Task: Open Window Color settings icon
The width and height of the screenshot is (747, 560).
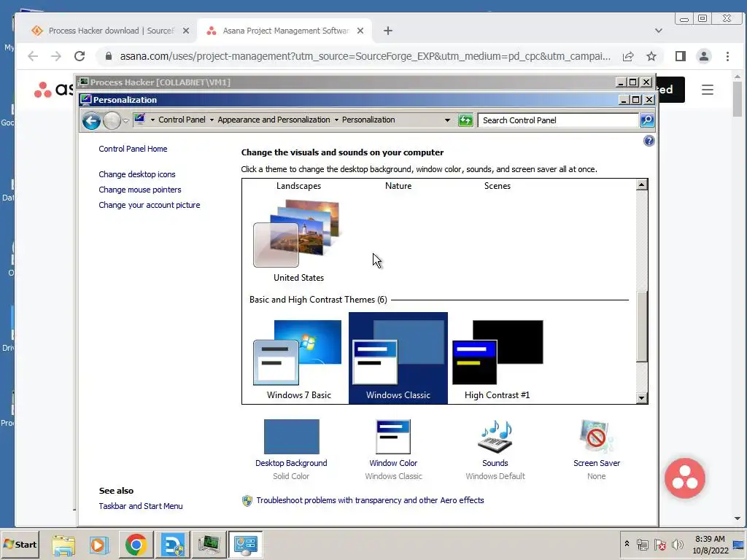Action: pos(393,436)
